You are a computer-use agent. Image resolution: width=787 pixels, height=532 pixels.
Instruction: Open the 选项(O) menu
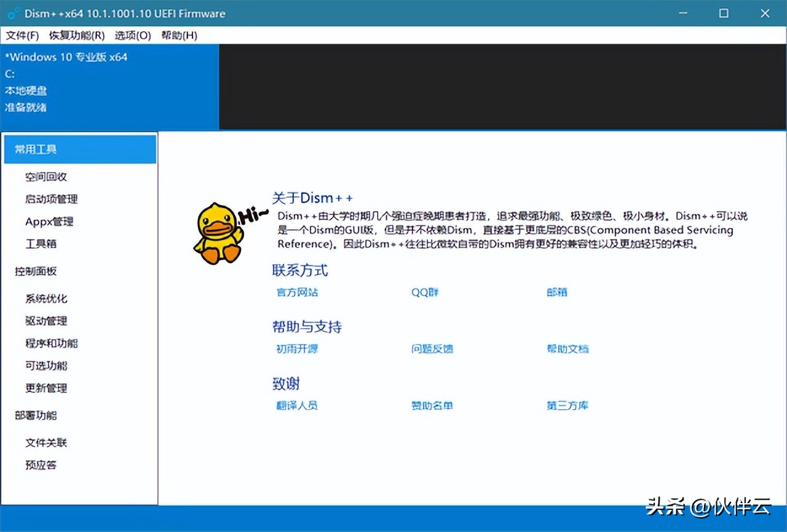pyautogui.click(x=132, y=36)
